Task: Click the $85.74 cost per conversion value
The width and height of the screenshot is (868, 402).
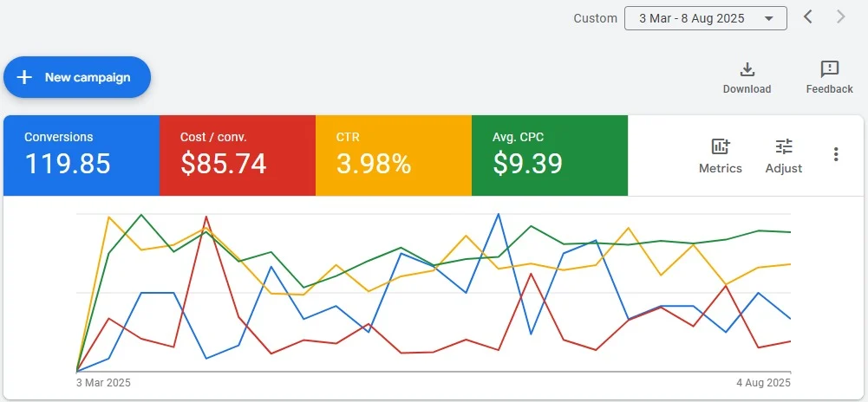Action: 223,163
